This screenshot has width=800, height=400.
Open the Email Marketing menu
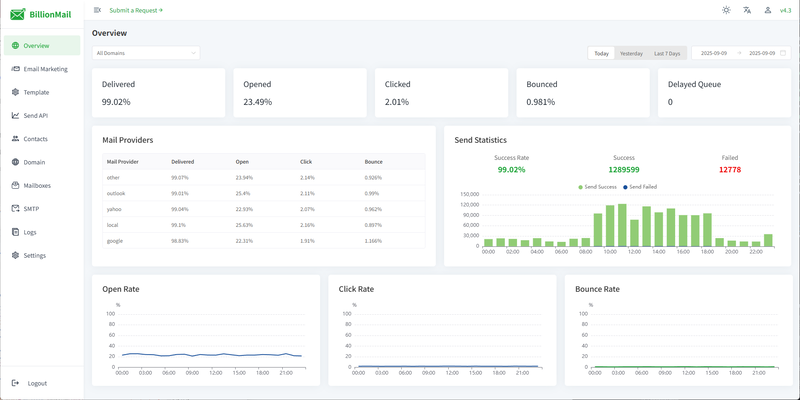(x=42, y=69)
